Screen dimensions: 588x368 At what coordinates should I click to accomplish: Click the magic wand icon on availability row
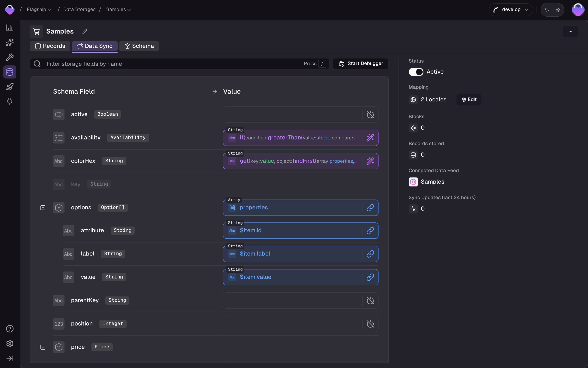[x=370, y=138]
